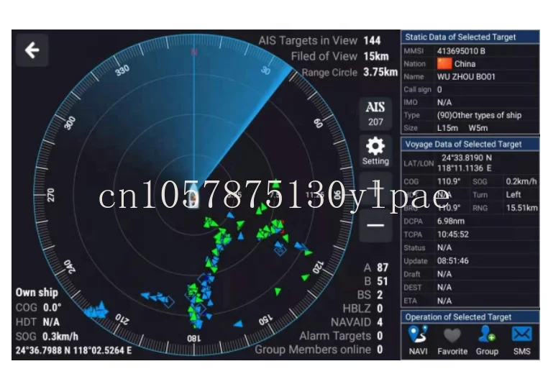The width and height of the screenshot is (548, 392).
Task: Select RNG value 15.51km
Action: point(522,208)
